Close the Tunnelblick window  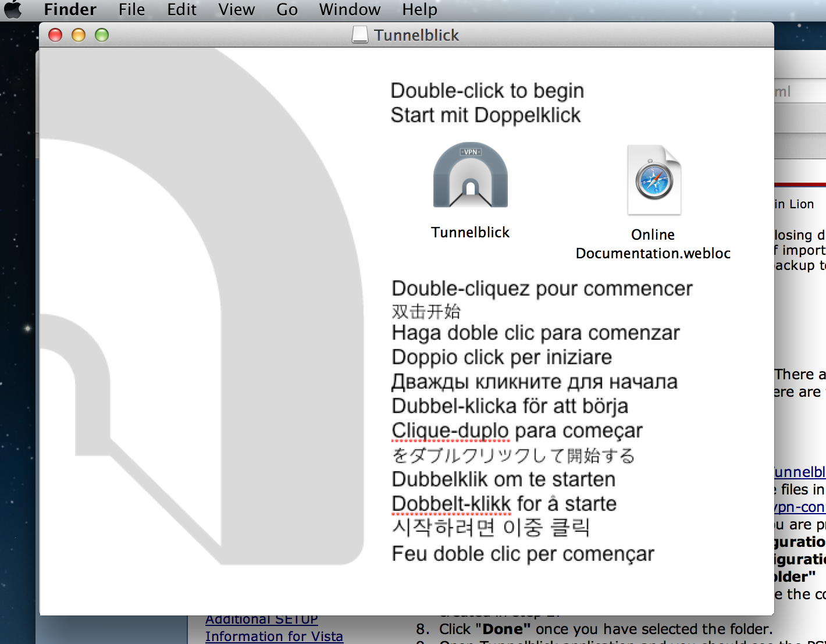[x=55, y=35]
